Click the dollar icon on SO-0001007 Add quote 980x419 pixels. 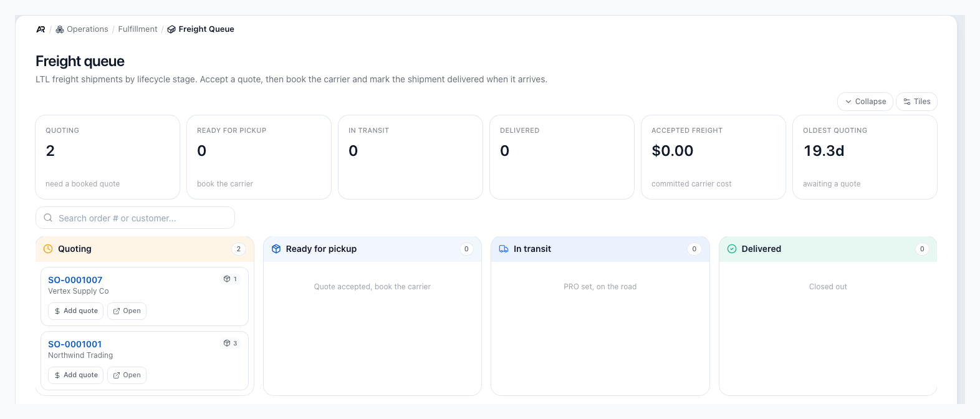click(57, 311)
